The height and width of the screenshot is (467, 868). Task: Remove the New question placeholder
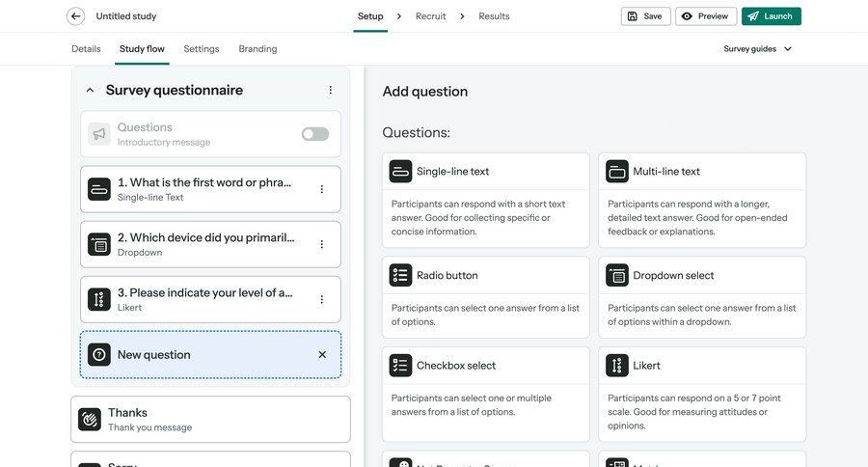coord(322,355)
